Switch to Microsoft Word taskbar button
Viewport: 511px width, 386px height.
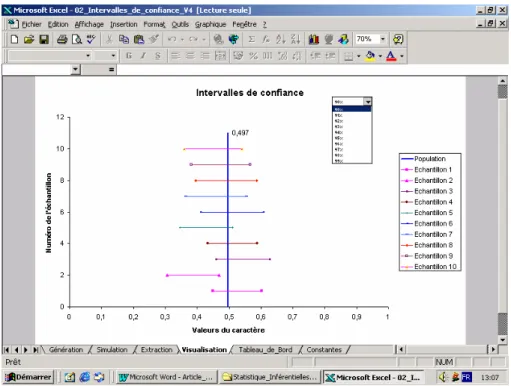(166, 377)
